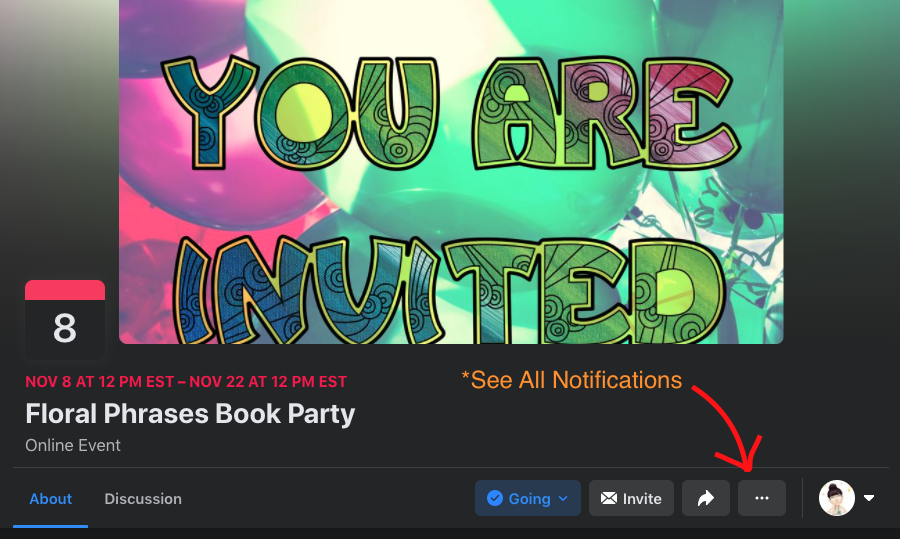
Task: Switch to the Discussion tab
Action: tap(143, 499)
